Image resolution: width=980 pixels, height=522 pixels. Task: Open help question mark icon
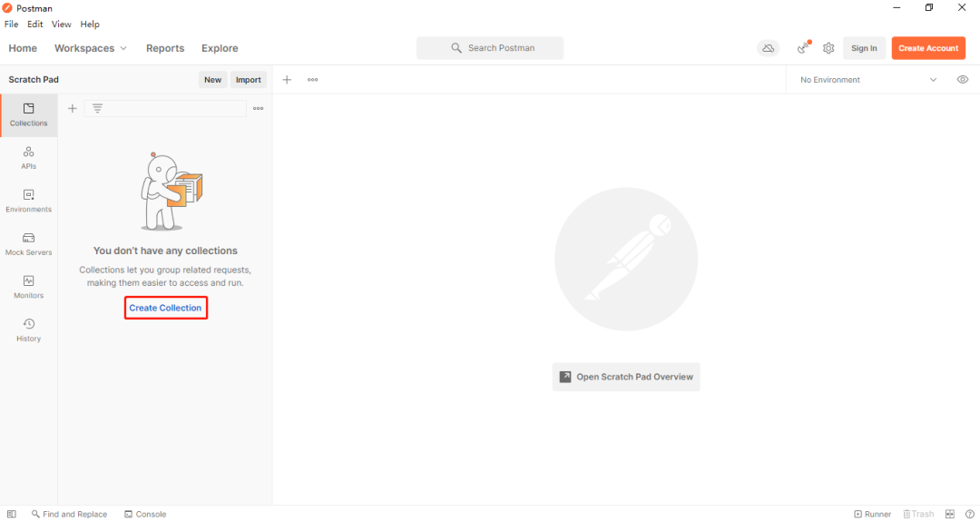point(969,514)
